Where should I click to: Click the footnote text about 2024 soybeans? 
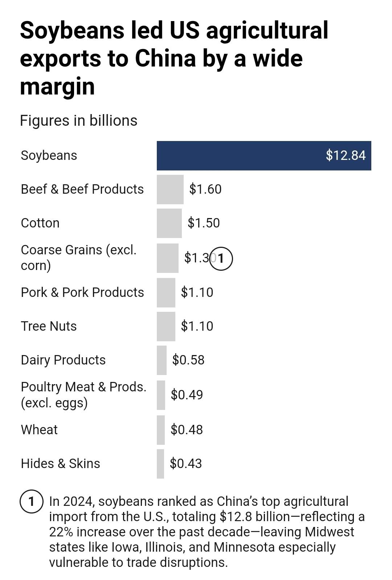tap(207, 531)
